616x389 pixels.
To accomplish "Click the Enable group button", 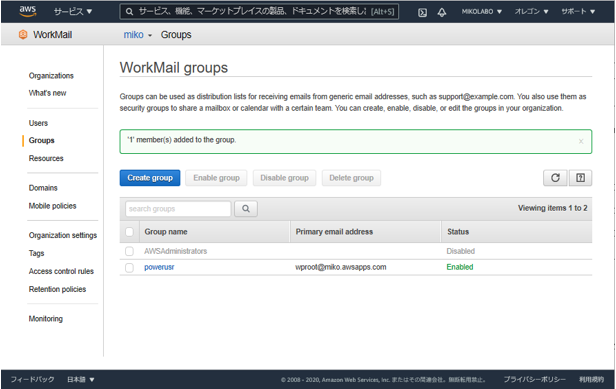I will [x=216, y=178].
